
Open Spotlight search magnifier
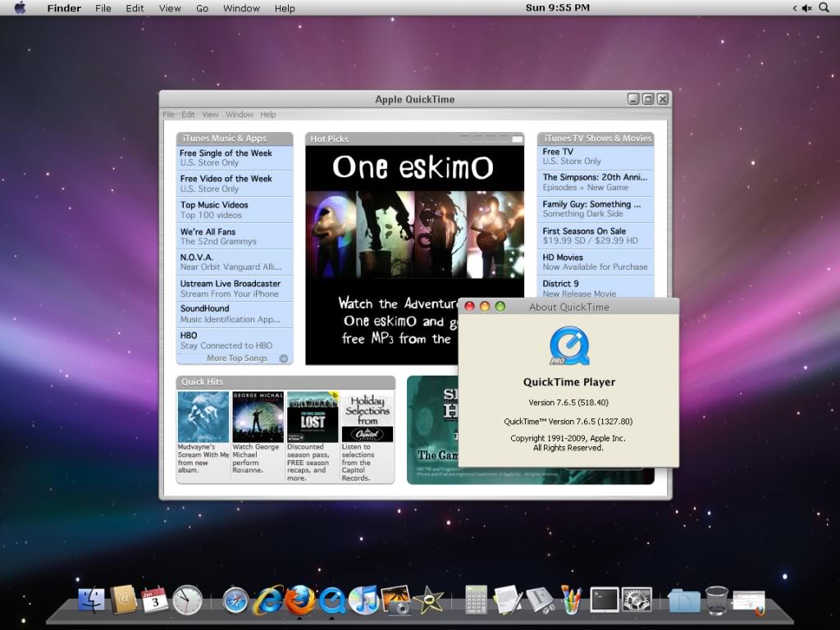tap(824, 8)
